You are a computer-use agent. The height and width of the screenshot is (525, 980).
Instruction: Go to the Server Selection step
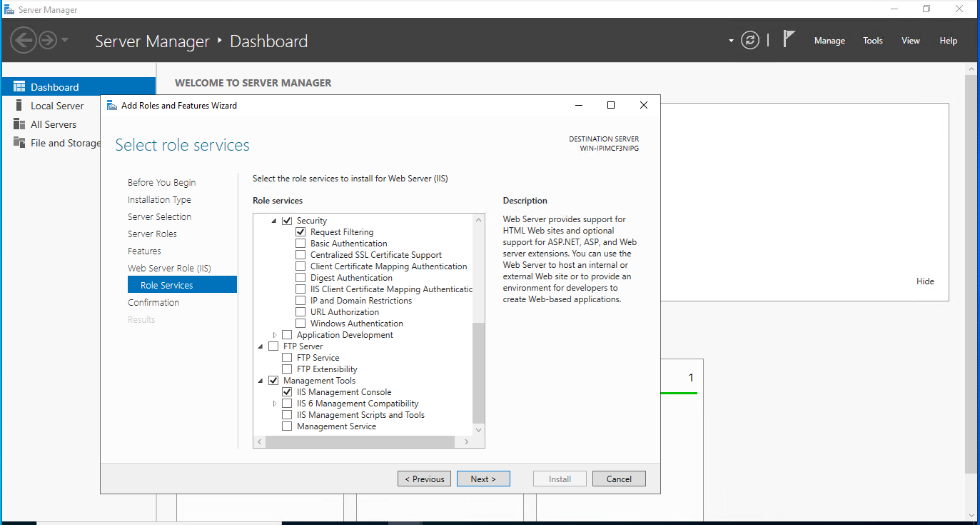(x=159, y=216)
